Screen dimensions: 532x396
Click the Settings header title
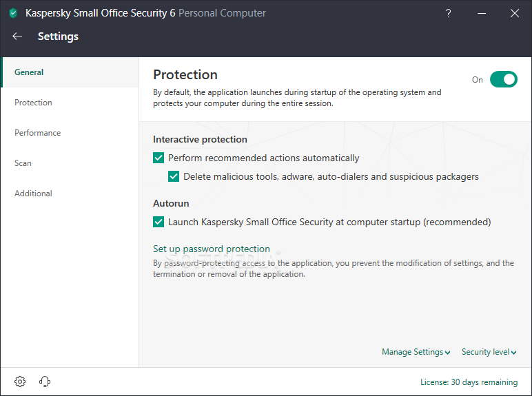[x=58, y=37]
